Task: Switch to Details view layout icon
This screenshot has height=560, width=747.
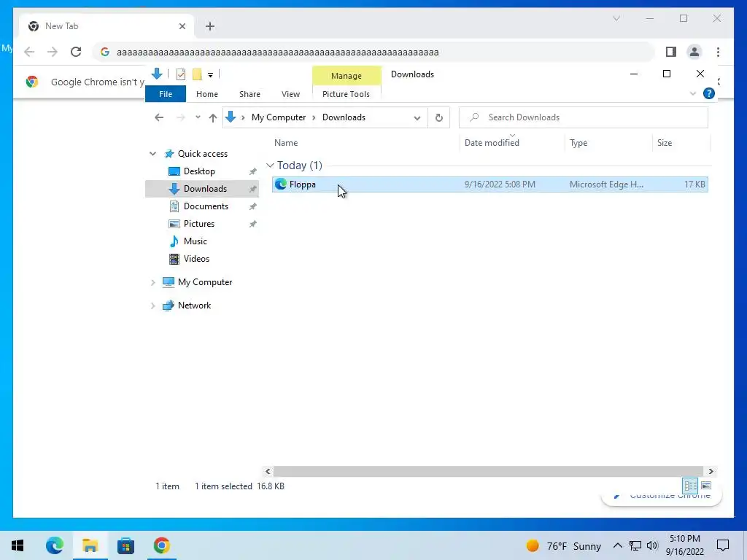Action: 690,486
